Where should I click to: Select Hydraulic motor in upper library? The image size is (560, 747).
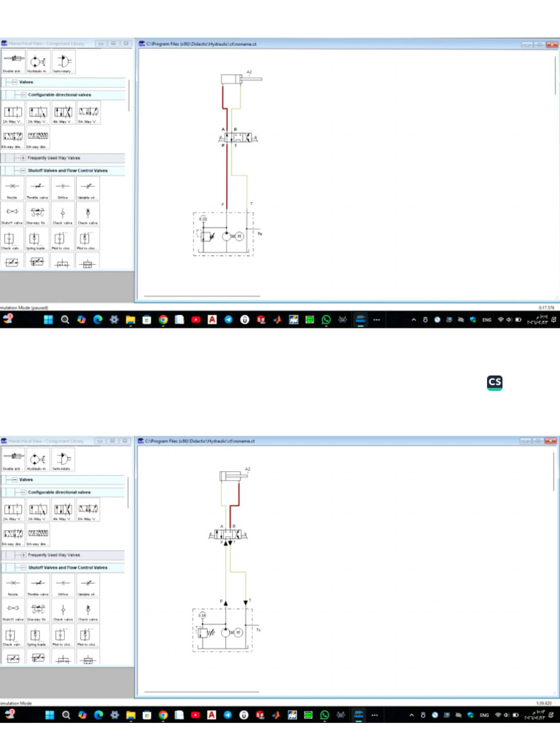[38, 62]
